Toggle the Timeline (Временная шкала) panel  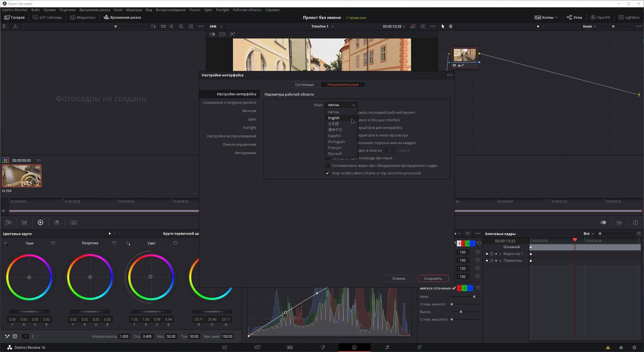(x=122, y=17)
